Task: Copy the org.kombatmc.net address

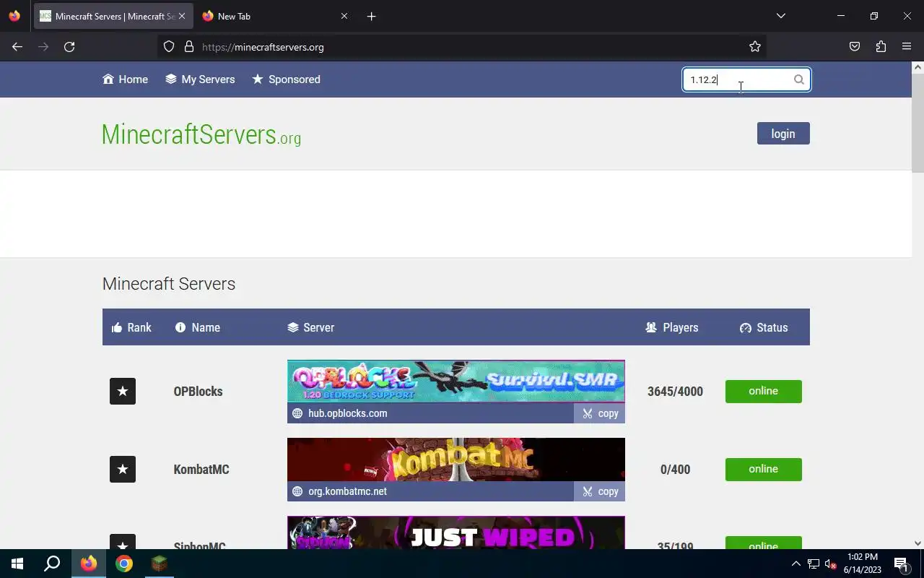Action: click(600, 491)
